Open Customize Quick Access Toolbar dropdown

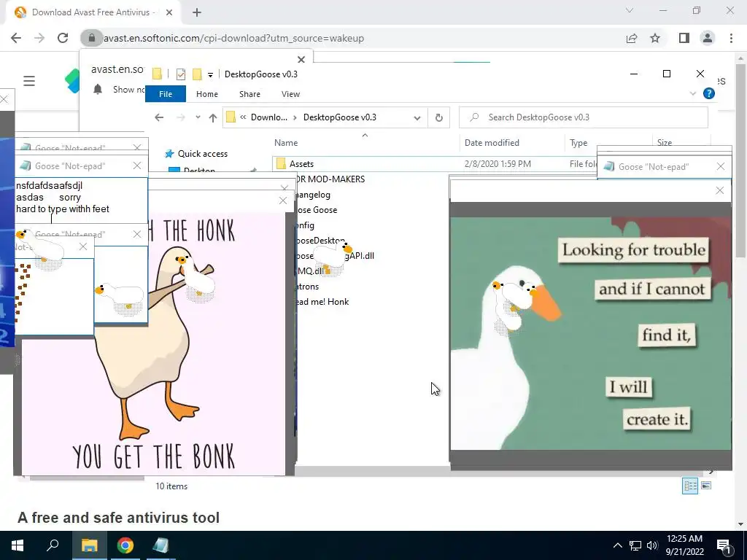210,75
